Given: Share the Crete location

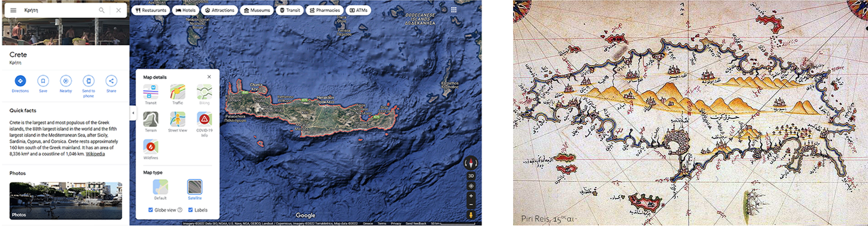Looking at the screenshot, I should 111,84.
